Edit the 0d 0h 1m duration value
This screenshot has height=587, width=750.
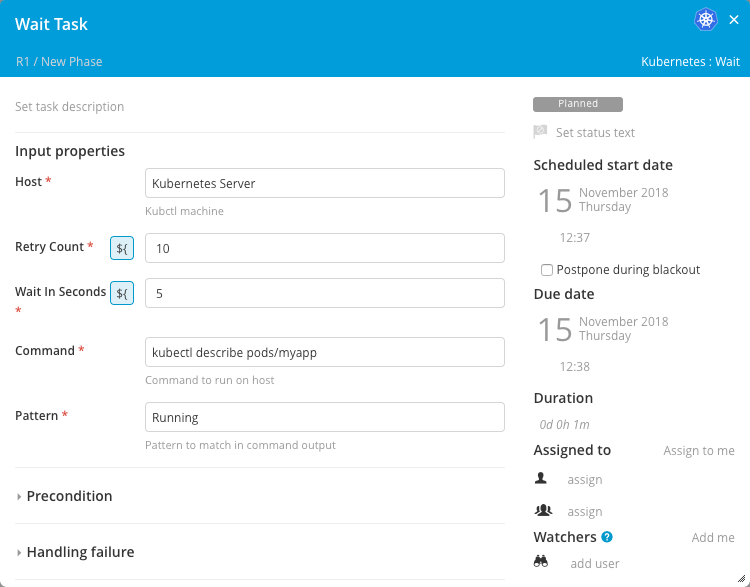click(566, 425)
